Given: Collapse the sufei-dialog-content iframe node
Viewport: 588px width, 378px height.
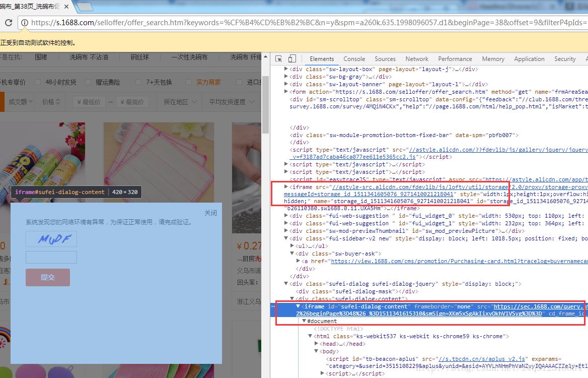Looking at the screenshot, I should 298,306.
